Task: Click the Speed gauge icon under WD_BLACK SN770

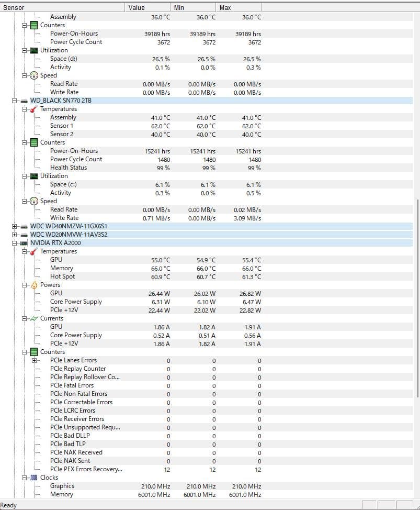Action: pos(33,201)
